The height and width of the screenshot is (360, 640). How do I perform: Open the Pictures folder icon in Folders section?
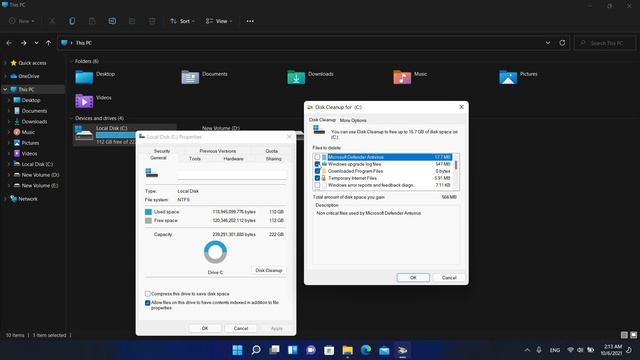tap(508, 77)
